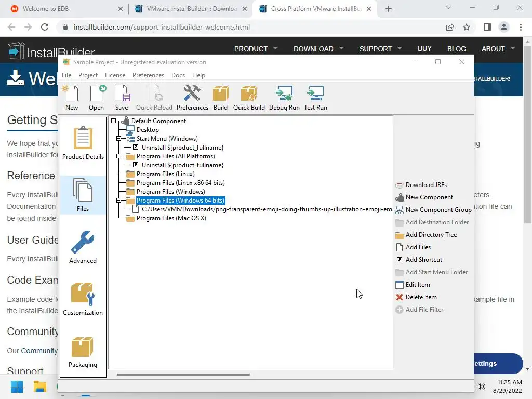Click the volume tray icon

pyautogui.click(x=481, y=387)
